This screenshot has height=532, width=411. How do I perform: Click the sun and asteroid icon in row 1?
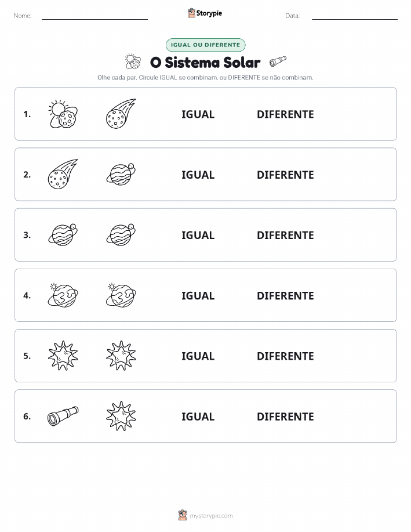coord(63,114)
